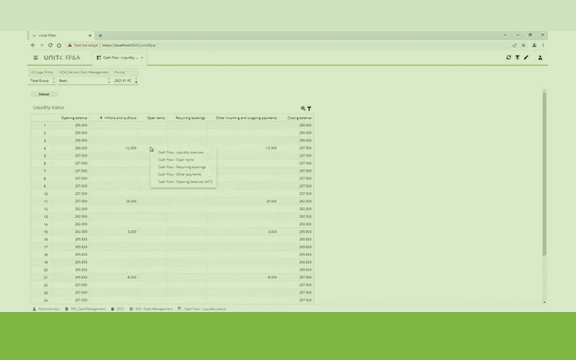Open the browser profile icon
Image resolution: width=576 pixels, height=360 pixels.
pyautogui.click(x=534, y=45)
